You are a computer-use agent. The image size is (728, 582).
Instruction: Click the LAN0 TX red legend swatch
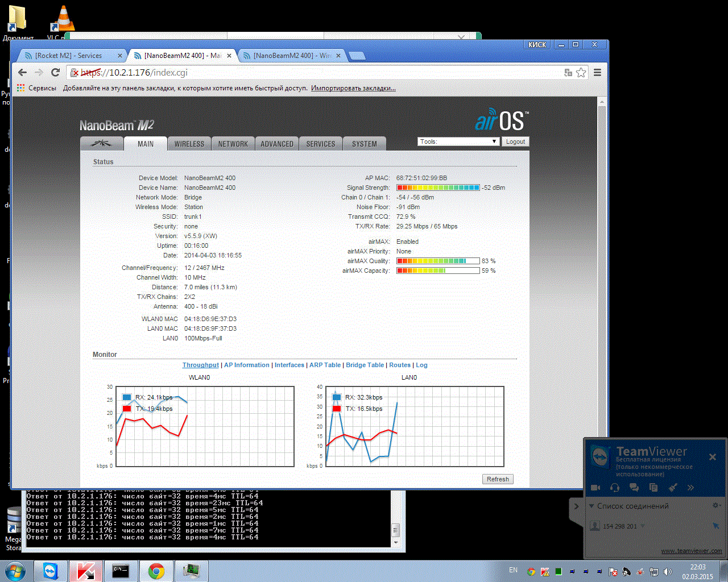coord(337,409)
